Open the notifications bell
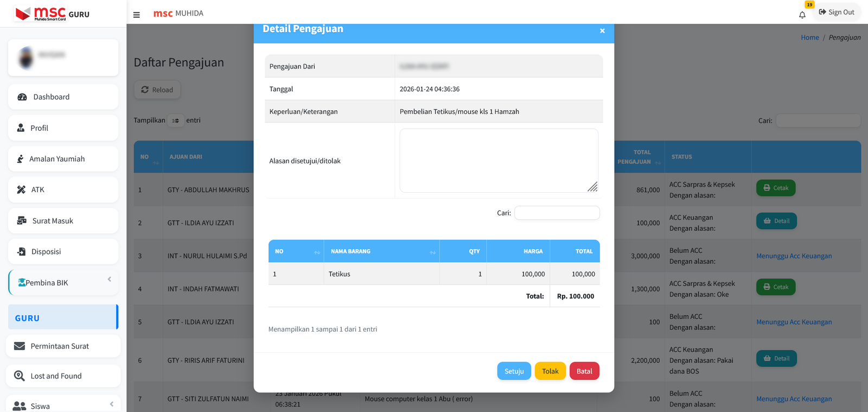The width and height of the screenshot is (868, 412). (802, 15)
